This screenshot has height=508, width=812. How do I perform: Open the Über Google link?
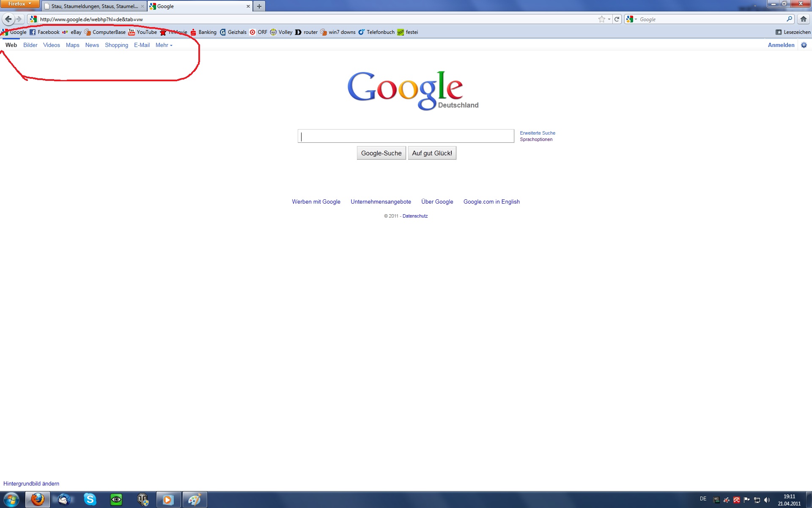point(437,202)
